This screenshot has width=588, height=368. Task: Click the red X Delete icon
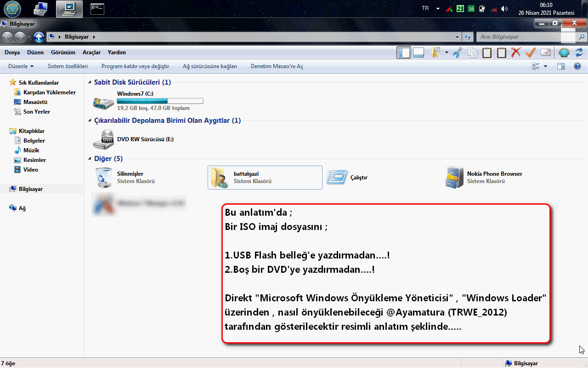(x=516, y=52)
